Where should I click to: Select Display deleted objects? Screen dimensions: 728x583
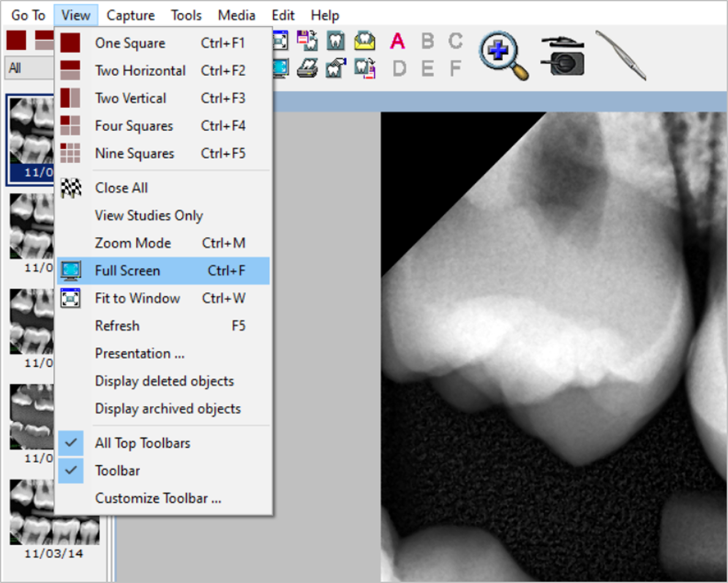tap(163, 381)
